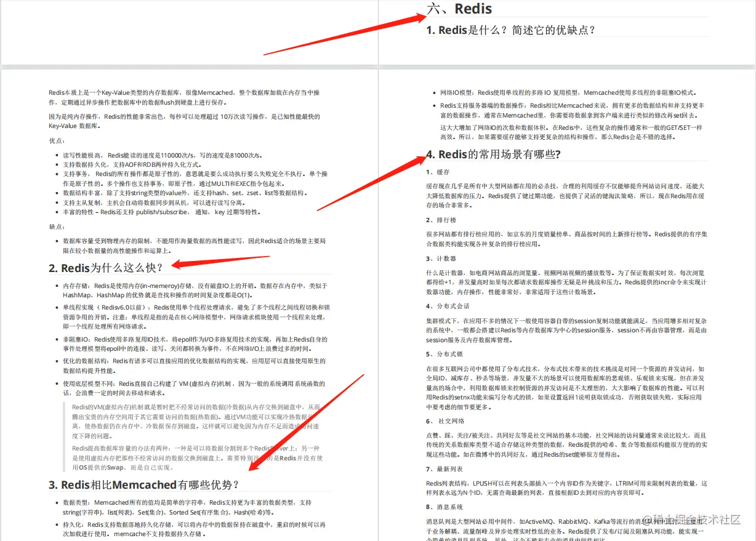Click the paragraph starting "消息队列是大型网站必用中间件"
Viewport: 756px width, 541px height.
click(x=565, y=528)
